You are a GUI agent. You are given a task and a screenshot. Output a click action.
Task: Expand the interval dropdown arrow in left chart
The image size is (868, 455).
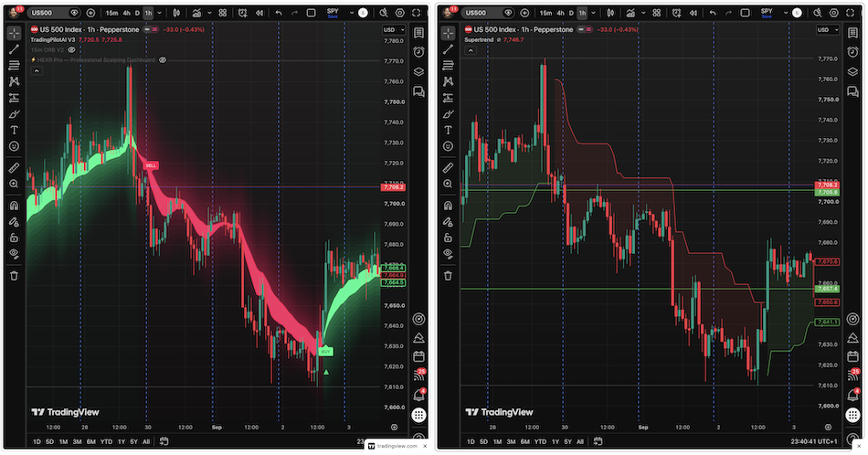click(159, 13)
